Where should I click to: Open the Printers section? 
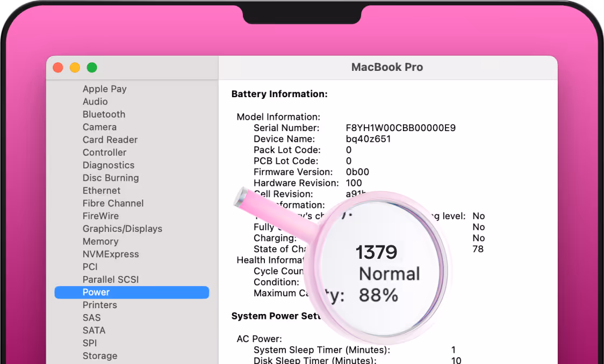[99, 304]
